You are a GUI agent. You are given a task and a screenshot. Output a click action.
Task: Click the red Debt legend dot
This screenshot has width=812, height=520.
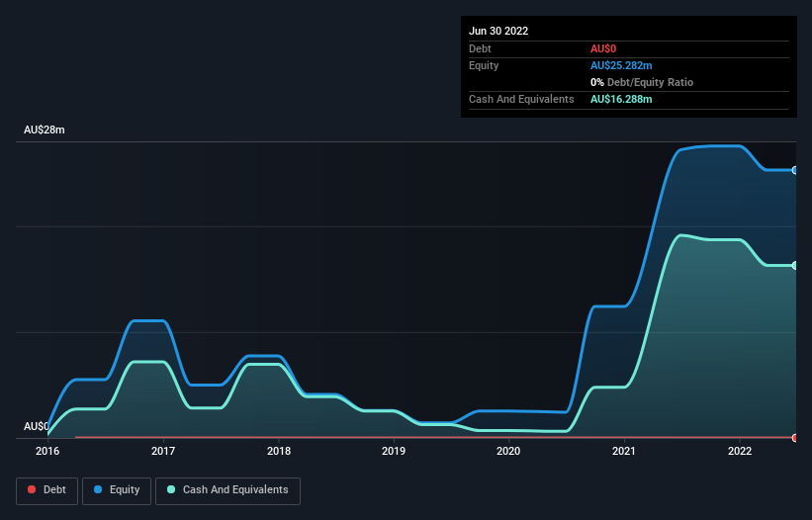(32, 489)
